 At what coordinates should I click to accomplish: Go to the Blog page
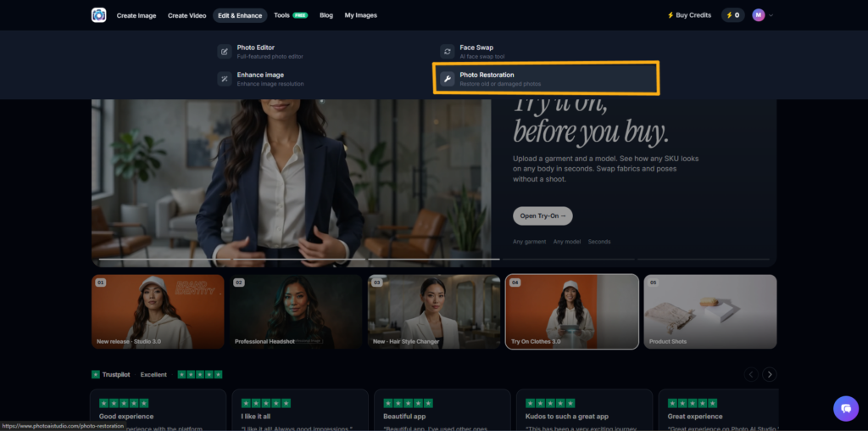326,15
